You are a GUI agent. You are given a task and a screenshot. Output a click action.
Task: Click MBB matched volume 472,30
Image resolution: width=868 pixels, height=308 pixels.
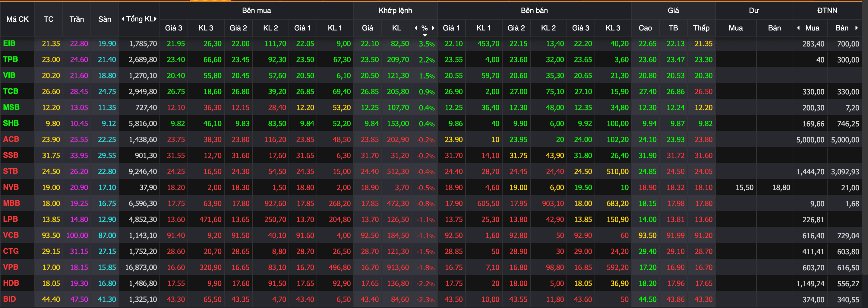(398, 204)
